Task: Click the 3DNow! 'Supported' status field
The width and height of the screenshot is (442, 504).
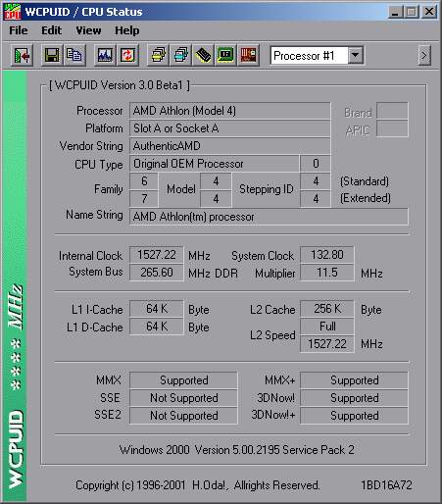Action: (x=354, y=398)
